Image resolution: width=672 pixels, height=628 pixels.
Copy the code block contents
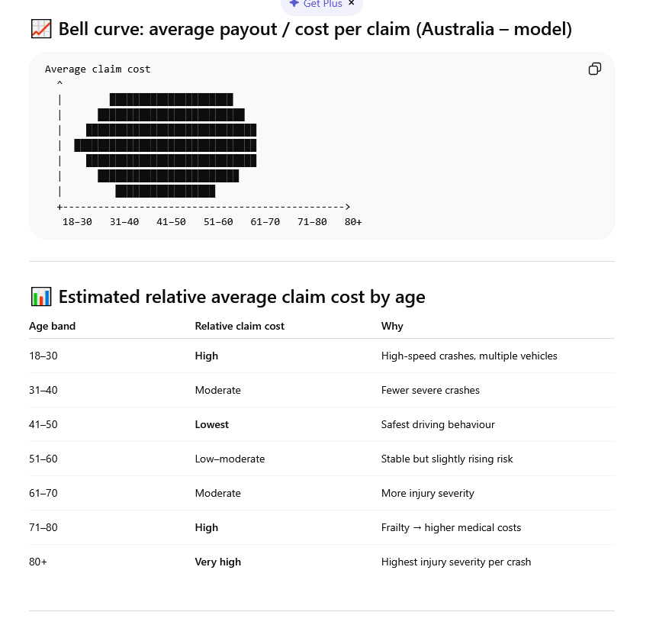(x=595, y=69)
